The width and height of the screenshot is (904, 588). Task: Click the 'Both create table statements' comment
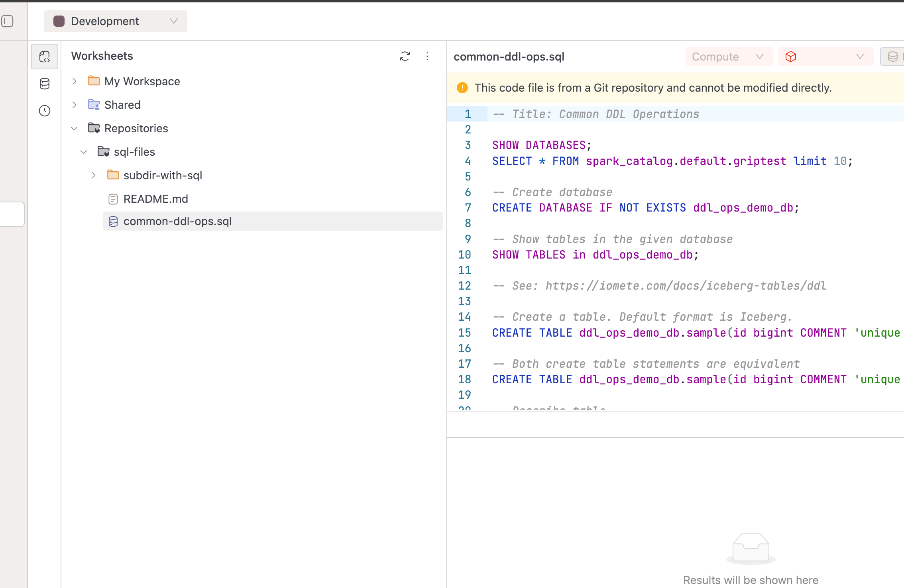646,364
